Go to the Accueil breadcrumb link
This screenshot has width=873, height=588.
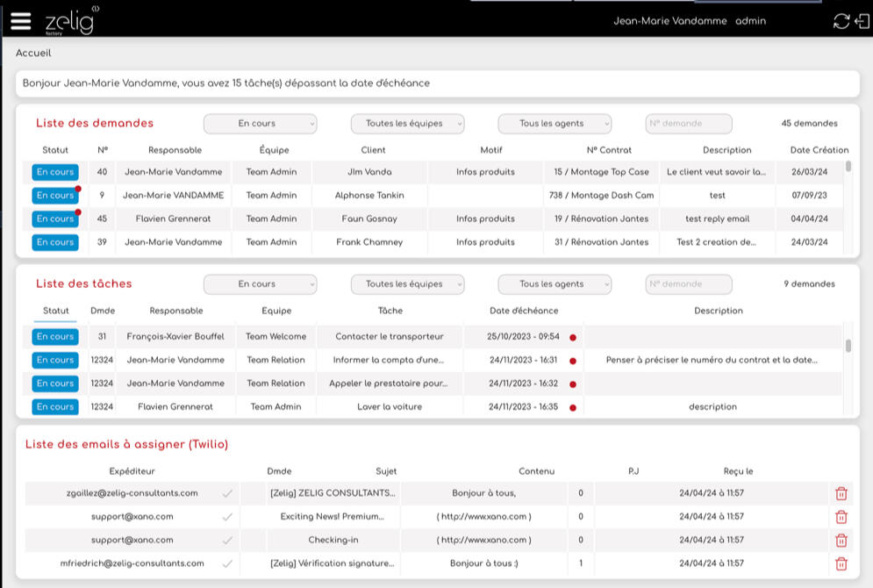point(33,53)
